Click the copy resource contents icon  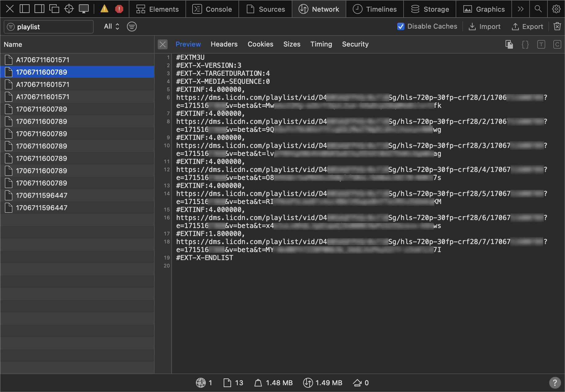509,44
